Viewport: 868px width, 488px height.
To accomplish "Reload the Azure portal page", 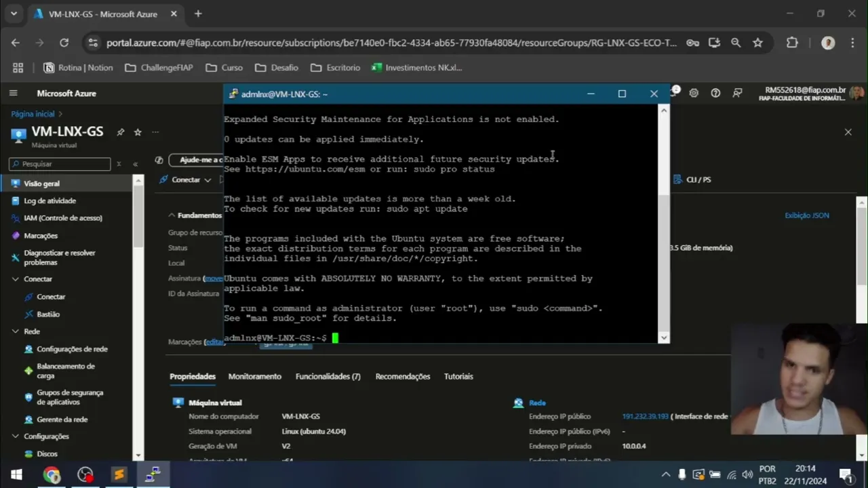I will pyautogui.click(x=64, y=43).
